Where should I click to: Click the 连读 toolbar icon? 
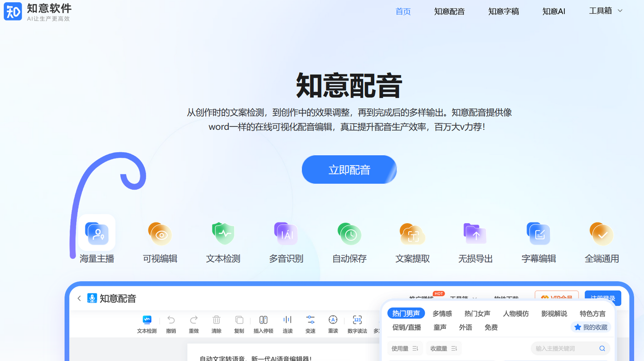pos(288,319)
